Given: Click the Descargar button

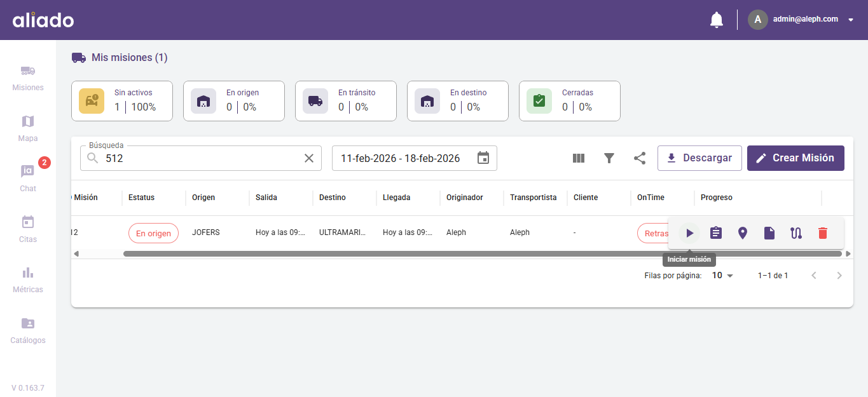Looking at the screenshot, I should pos(699,158).
